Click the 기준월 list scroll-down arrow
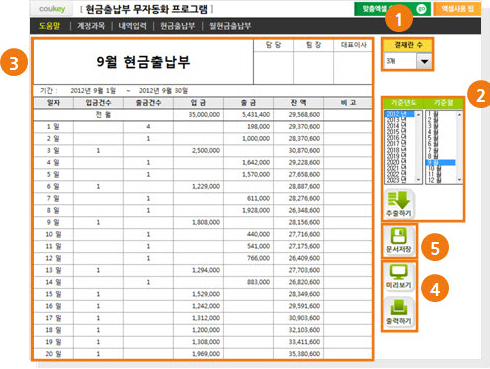Screen dimensions: 490x369 click(459, 180)
